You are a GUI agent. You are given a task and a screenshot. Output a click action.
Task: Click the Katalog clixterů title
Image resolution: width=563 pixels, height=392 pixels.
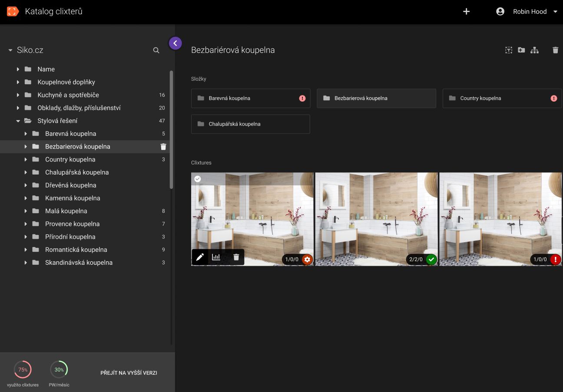[x=54, y=12]
